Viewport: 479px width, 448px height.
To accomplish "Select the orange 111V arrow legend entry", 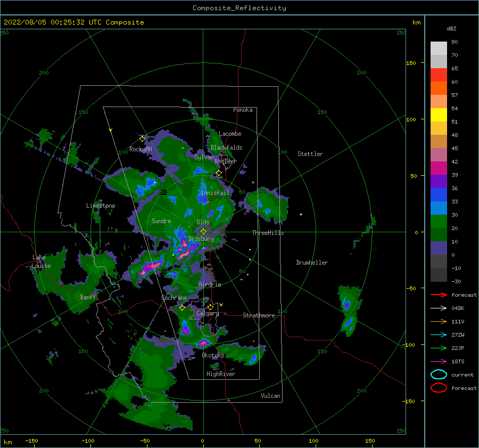I will (439, 321).
